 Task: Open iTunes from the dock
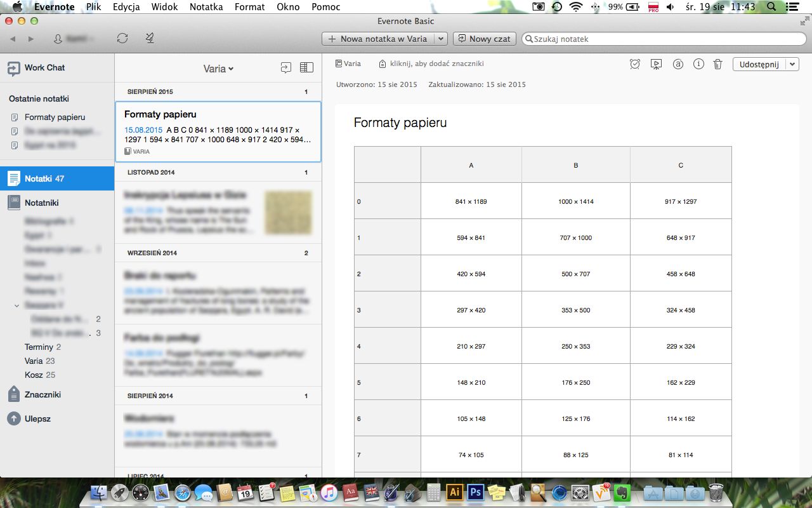point(329,492)
